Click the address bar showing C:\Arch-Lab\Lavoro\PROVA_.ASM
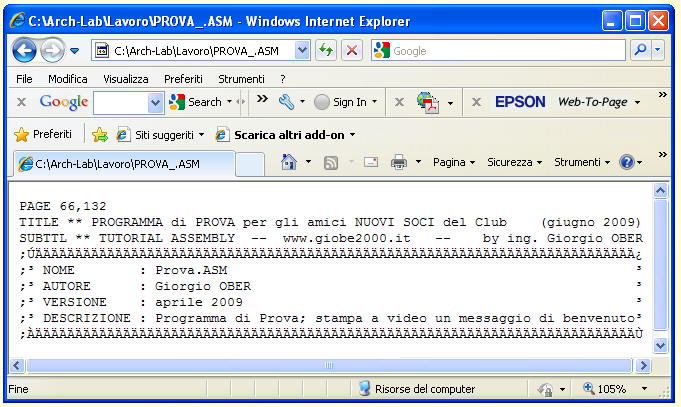The height and width of the screenshot is (407, 681). pyautogui.click(x=193, y=51)
